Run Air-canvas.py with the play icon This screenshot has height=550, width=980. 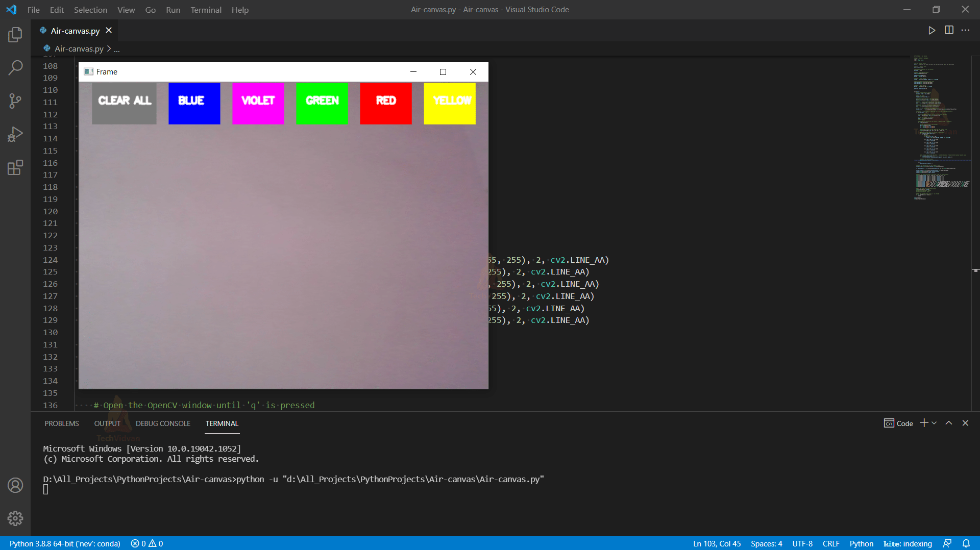(932, 30)
